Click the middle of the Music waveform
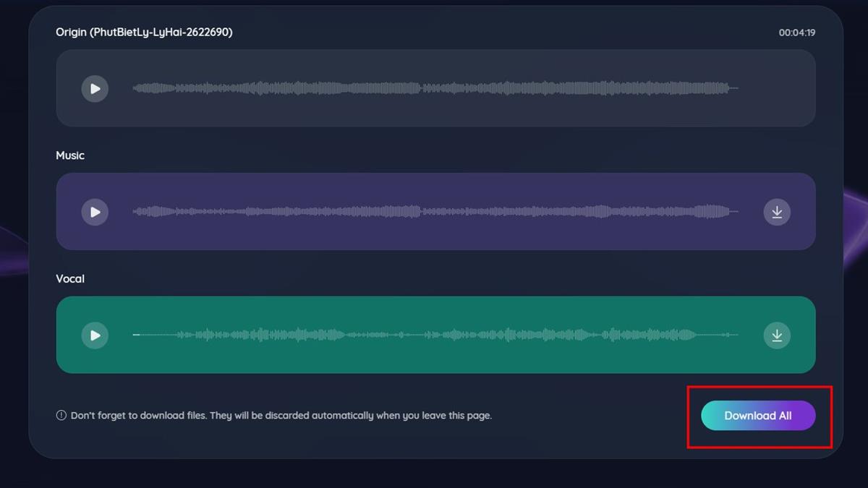This screenshot has width=868, height=488. (x=435, y=212)
